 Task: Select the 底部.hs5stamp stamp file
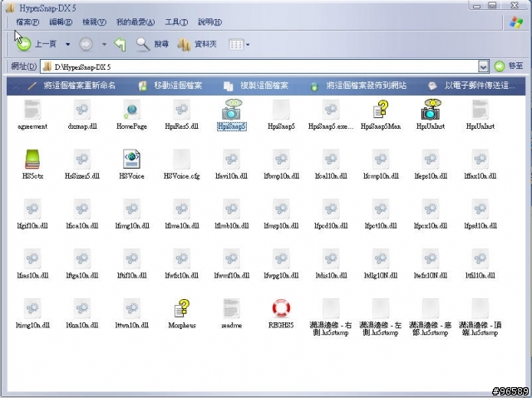[x=431, y=317]
